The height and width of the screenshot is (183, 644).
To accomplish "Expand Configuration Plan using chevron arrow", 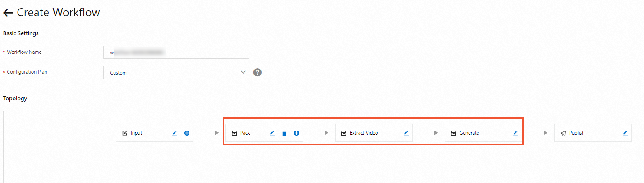I will click(244, 72).
